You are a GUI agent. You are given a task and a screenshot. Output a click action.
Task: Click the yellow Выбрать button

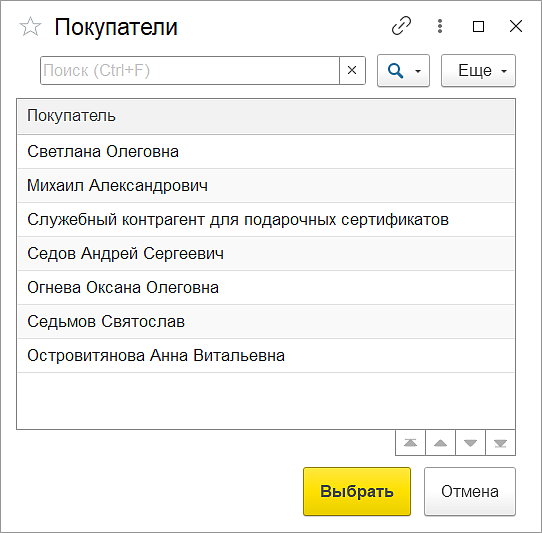[357, 492]
